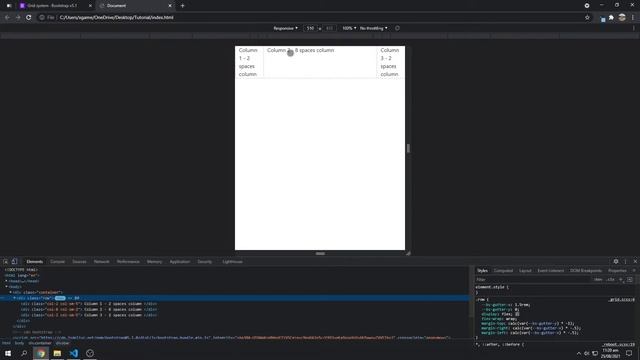The image size is (640, 360).
Task: Open DevTools settings gear
Action: [616, 262]
